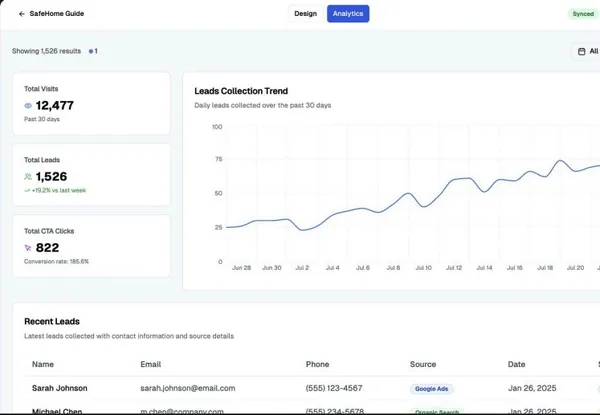Click Sarah Johnson's Jan 26, 2025 date

(532, 388)
